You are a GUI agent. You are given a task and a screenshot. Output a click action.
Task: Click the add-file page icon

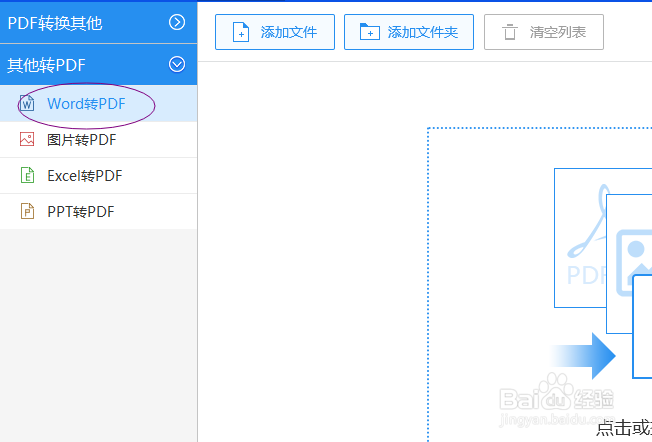coord(241,32)
